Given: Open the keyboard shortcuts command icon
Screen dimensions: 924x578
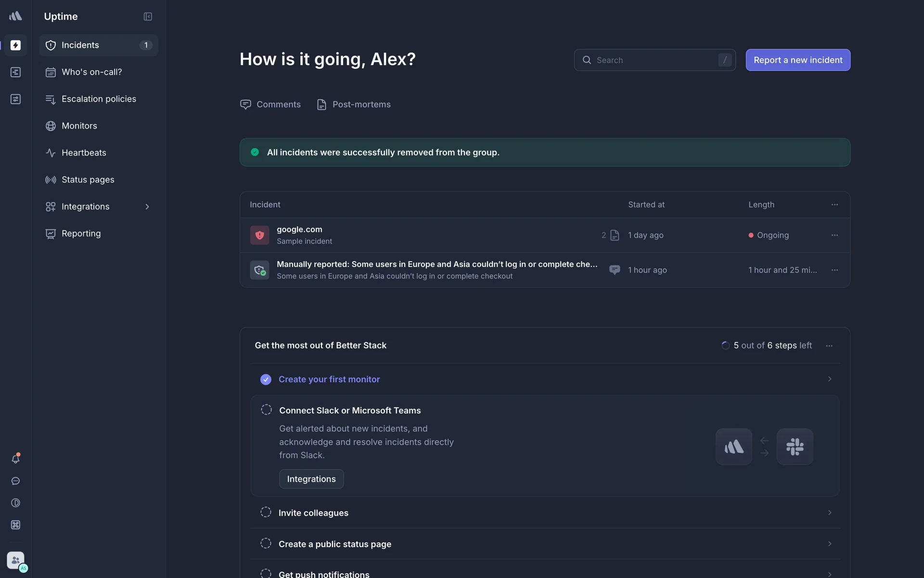Looking at the screenshot, I should tap(15, 525).
